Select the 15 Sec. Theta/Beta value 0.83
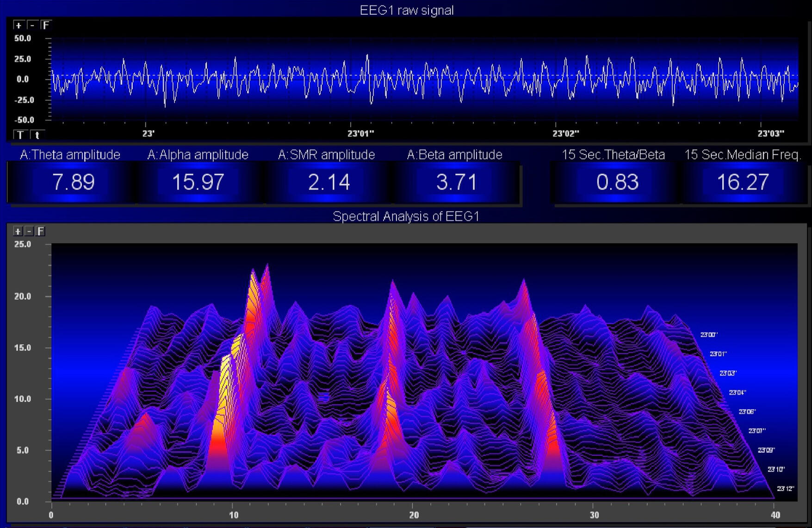The image size is (812, 528). coord(617,182)
